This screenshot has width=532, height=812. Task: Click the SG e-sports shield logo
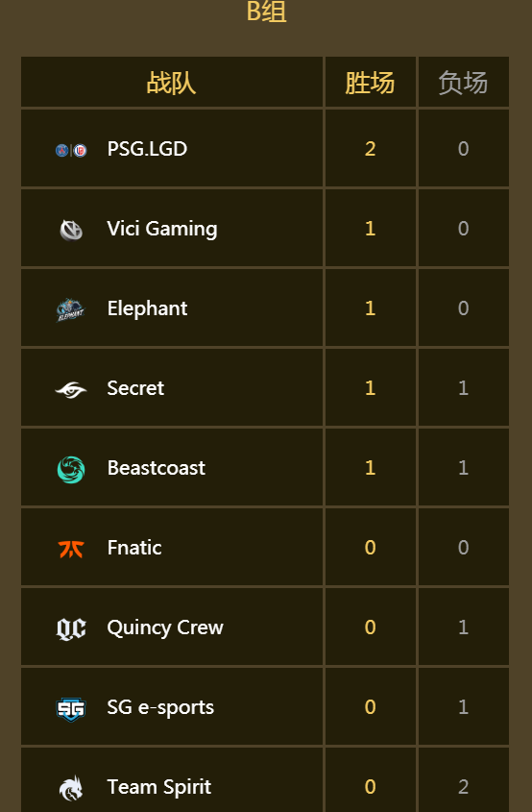click(71, 709)
